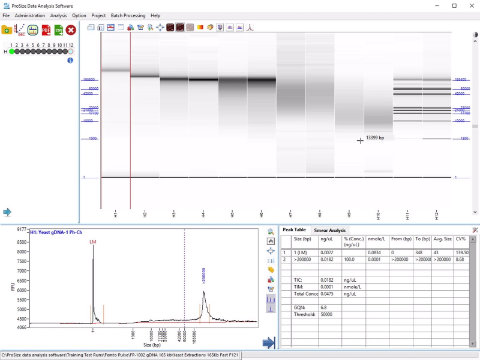Click the dark red gel image toolbar button
The image size is (480, 360).
coord(170,27)
